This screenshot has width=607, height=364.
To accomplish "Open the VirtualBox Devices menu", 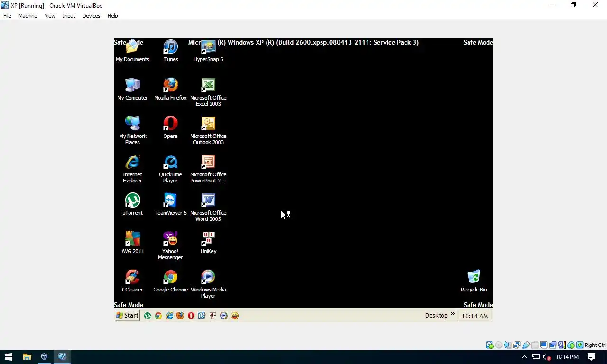I will pos(91,16).
